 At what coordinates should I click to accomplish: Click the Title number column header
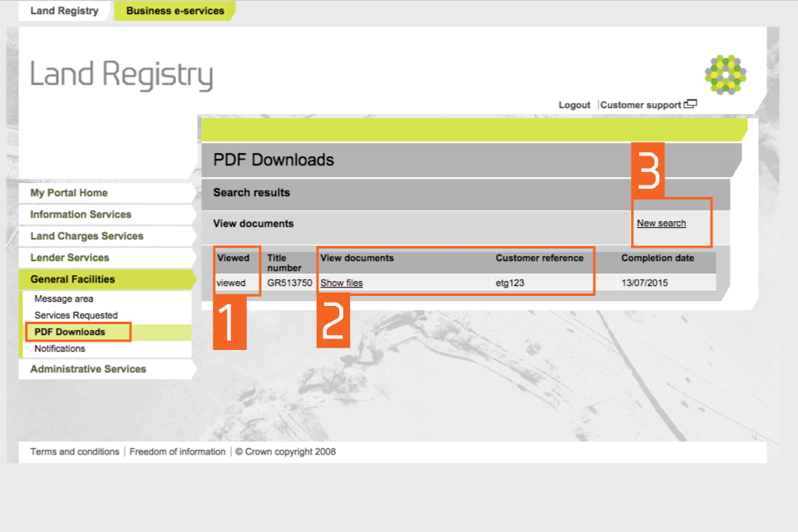coord(284,263)
